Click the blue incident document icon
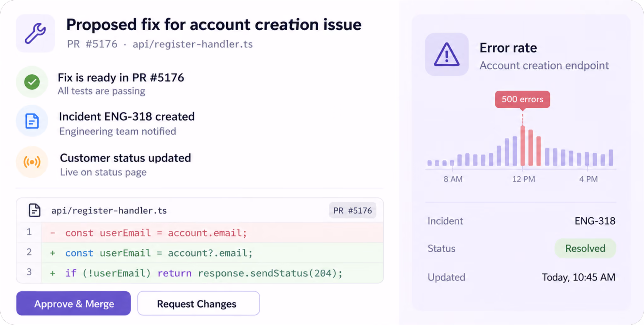Image resolution: width=644 pixels, height=325 pixels. pyautogui.click(x=32, y=121)
